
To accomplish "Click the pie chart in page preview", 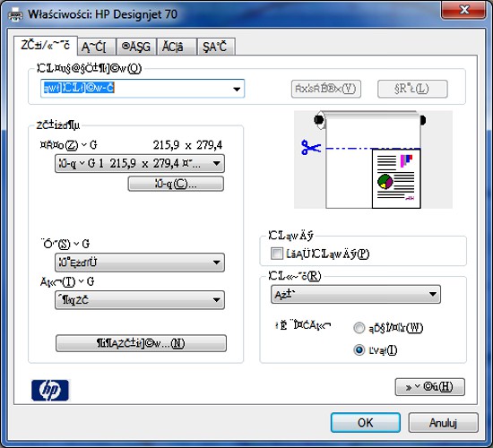I will pyautogui.click(x=385, y=181).
